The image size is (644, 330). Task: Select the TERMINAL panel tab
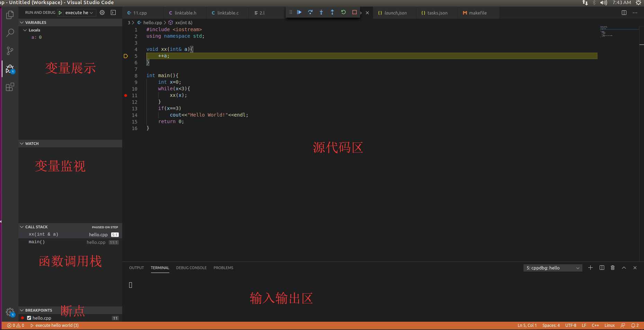pyautogui.click(x=160, y=268)
